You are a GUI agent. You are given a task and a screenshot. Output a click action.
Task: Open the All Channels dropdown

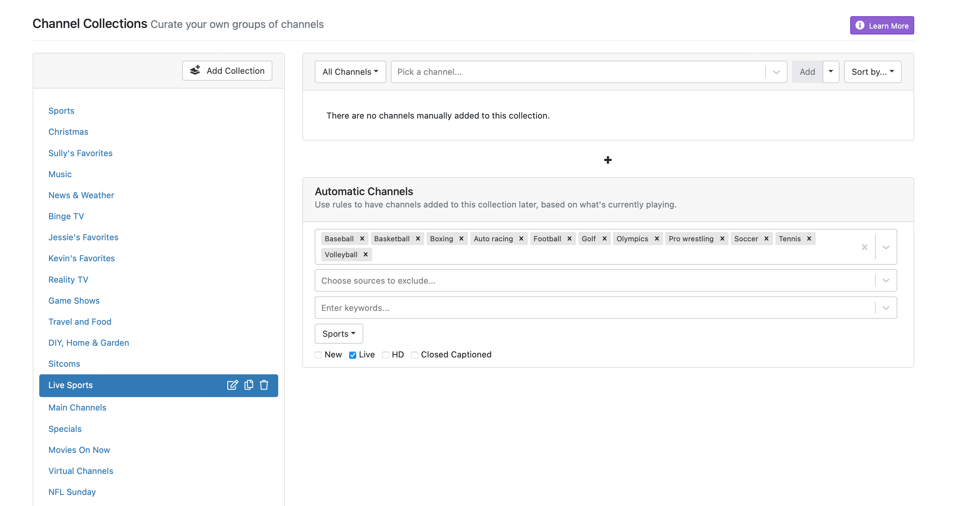coord(350,72)
